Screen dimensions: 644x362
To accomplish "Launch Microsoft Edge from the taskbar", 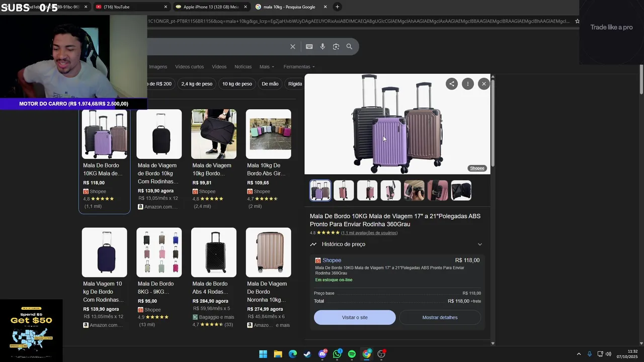I will pyautogui.click(x=293, y=354).
